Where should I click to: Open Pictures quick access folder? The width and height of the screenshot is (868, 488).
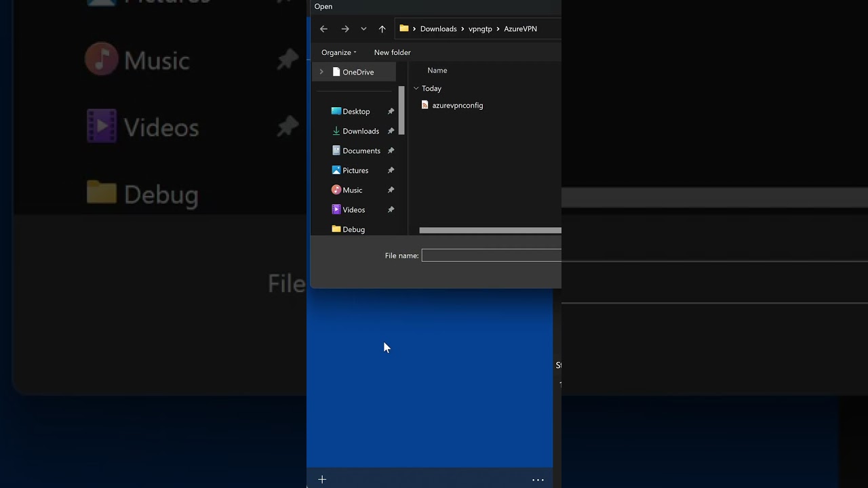click(x=350, y=170)
